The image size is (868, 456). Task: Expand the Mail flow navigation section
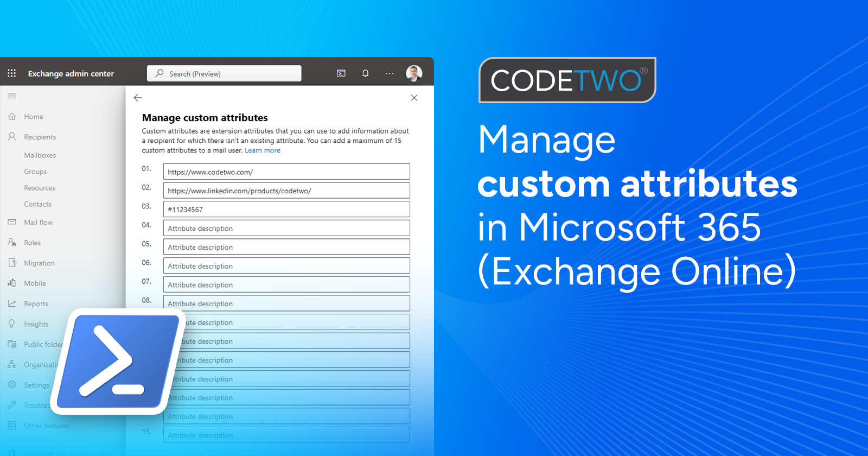tap(38, 223)
